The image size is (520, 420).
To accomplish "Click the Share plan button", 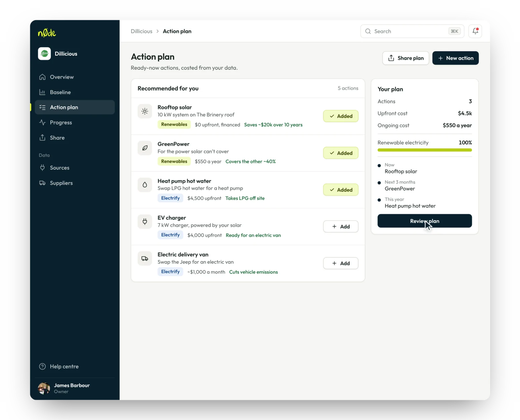I will click(406, 58).
